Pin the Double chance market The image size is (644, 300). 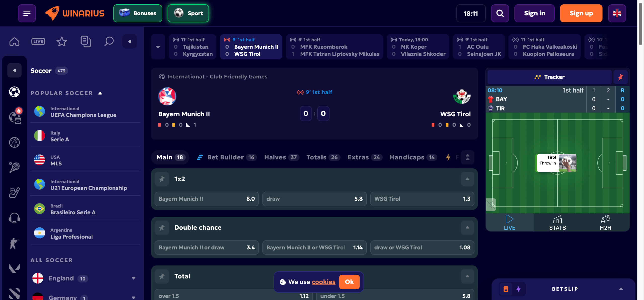(162, 228)
